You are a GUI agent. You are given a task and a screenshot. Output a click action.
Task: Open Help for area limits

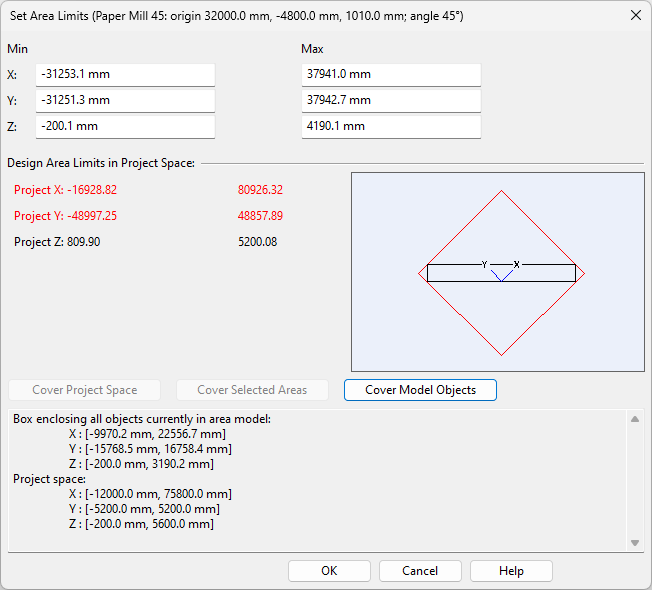tap(511, 571)
